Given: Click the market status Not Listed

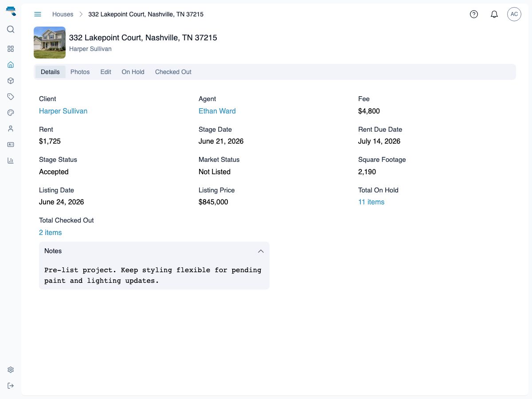Looking at the screenshot, I should coord(215,172).
